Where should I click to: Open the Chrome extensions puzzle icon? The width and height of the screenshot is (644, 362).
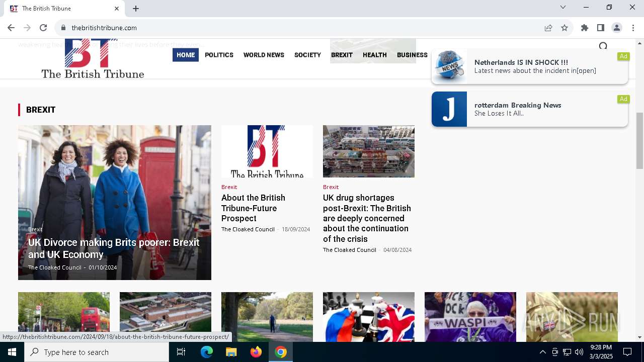585,28
